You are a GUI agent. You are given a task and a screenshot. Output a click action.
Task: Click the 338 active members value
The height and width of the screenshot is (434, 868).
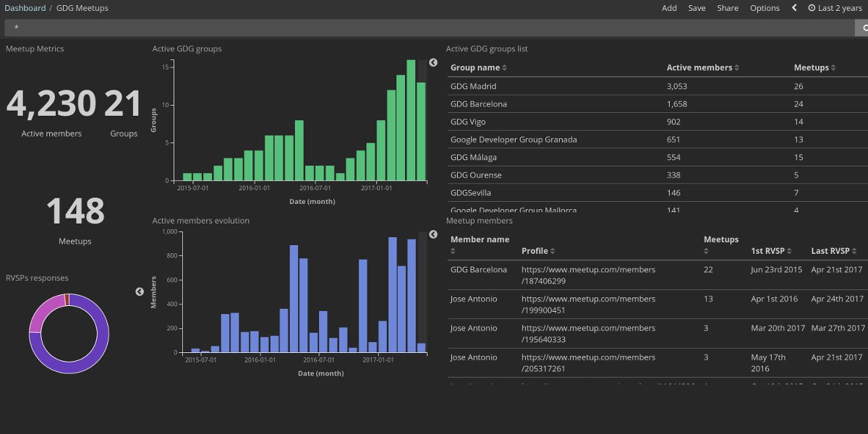673,175
